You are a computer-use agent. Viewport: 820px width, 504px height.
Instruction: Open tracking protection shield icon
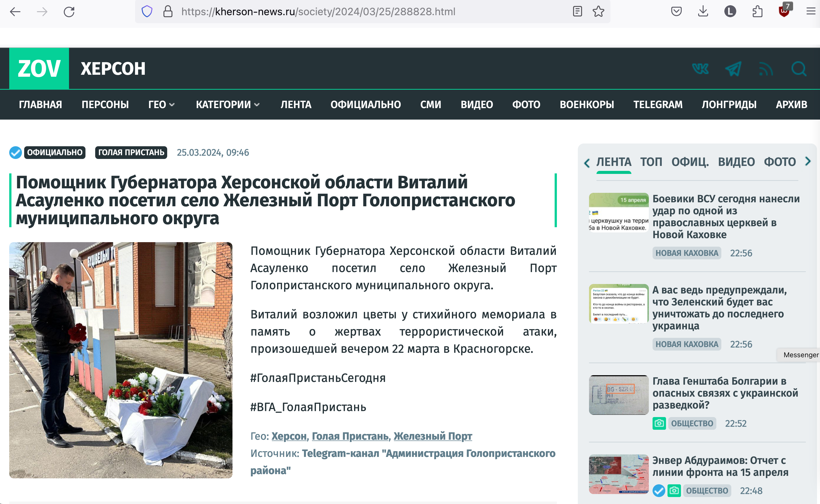[147, 12]
